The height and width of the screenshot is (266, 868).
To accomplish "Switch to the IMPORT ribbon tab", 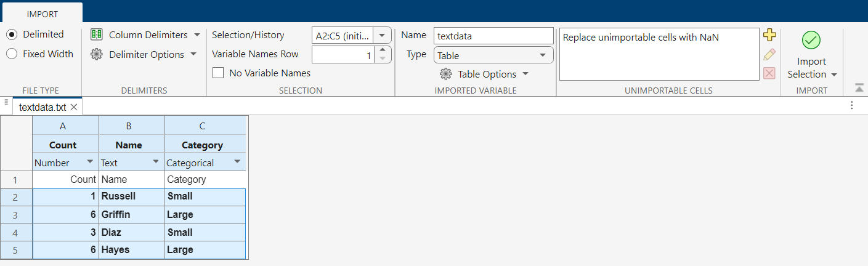I will [43, 14].
